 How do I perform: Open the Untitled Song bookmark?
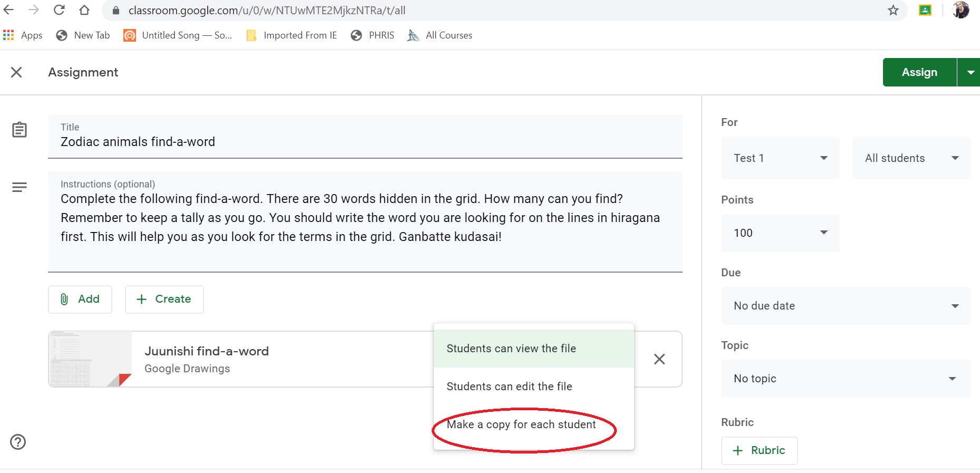[178, 35]
